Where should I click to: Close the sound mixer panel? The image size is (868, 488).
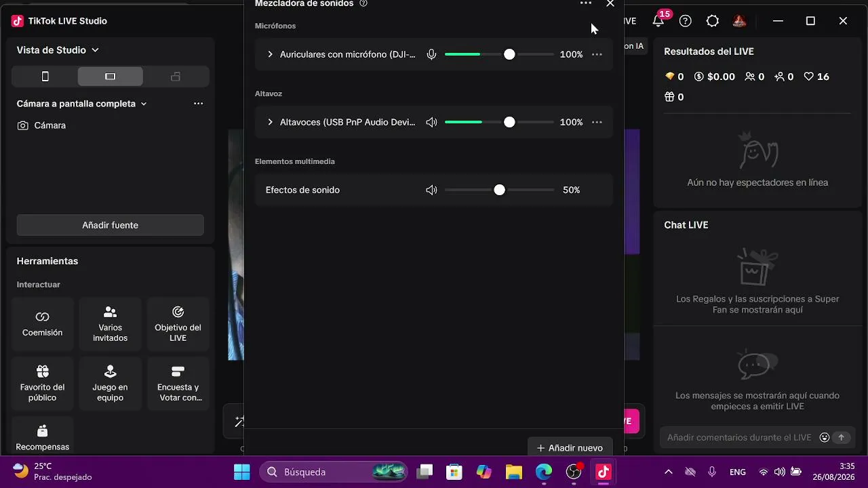[610, 3]
